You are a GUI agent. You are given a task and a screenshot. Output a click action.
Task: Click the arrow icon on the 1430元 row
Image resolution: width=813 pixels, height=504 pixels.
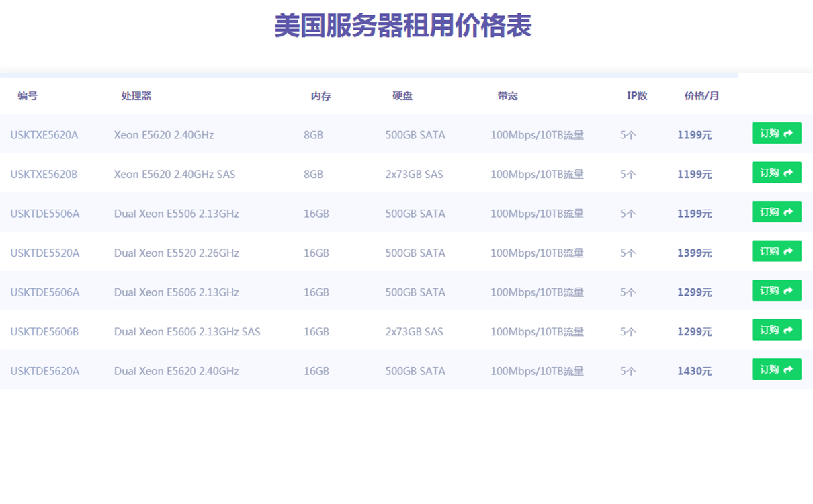pyautogui.click(x=789, y=370)
